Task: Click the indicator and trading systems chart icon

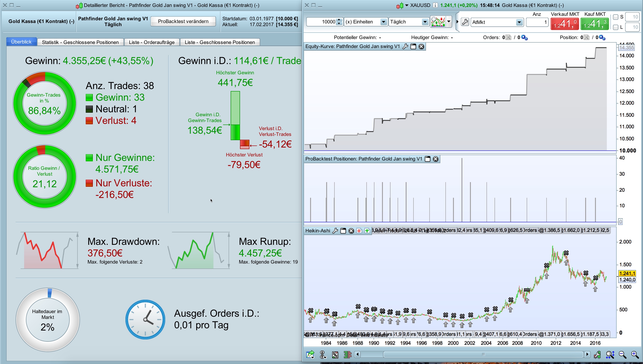Action: tap(437, 22)
